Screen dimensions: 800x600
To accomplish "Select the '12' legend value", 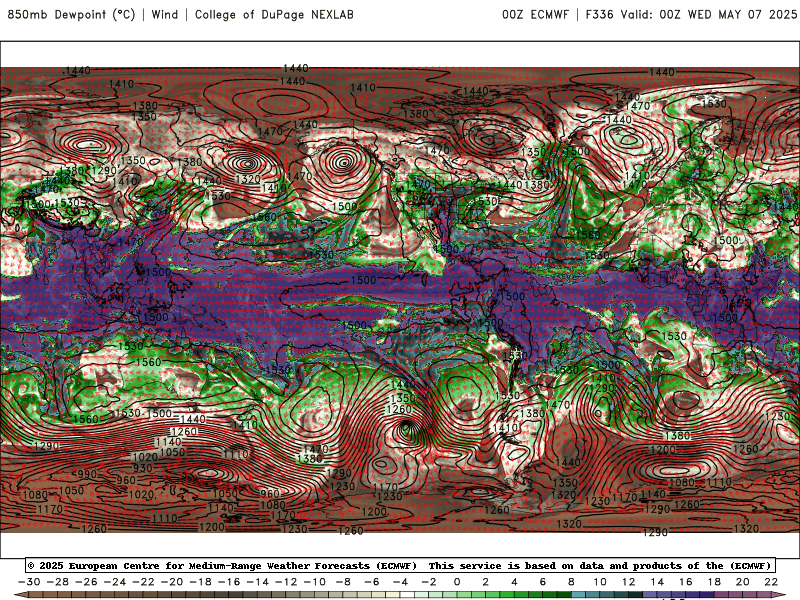I will click(x=629, y=582).
